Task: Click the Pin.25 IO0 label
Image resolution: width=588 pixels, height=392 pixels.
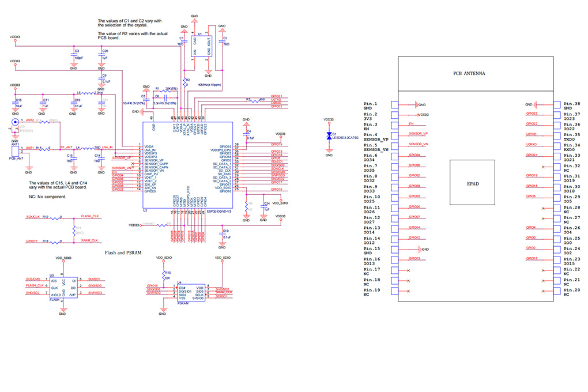Action: [x=572, y=240]
